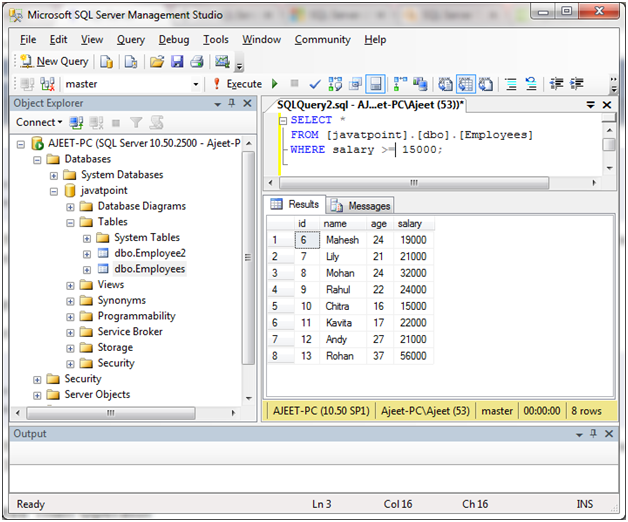Select Server Objects folder
The width and height of the screenshot is (628, 522).
coord(97,395)
